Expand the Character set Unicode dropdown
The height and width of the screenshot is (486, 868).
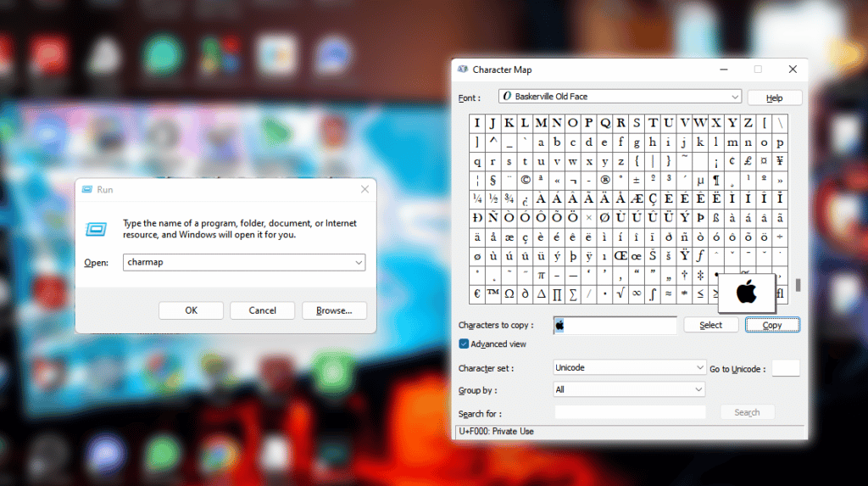pos(699,368)
